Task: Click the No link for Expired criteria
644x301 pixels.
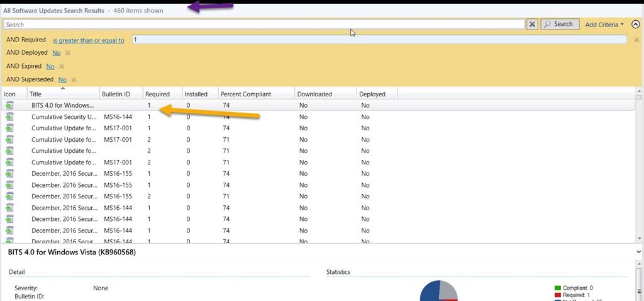Action: point(50,66)
